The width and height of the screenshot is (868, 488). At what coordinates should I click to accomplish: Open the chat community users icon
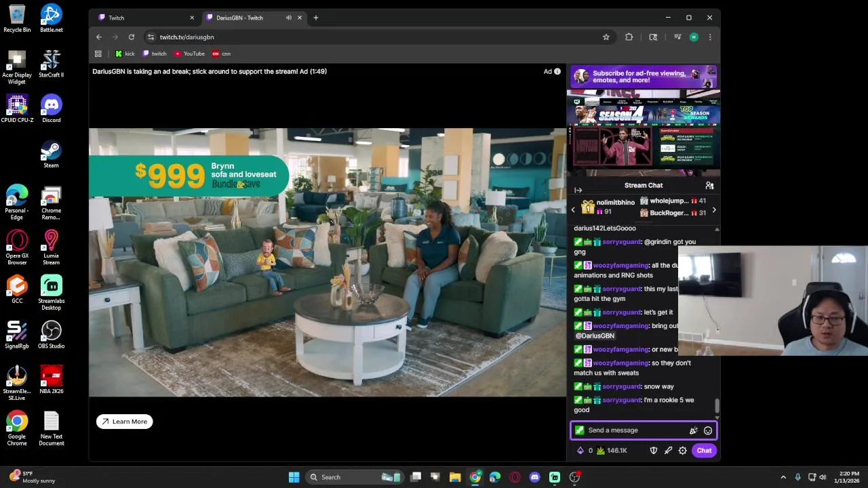point(709,185)
